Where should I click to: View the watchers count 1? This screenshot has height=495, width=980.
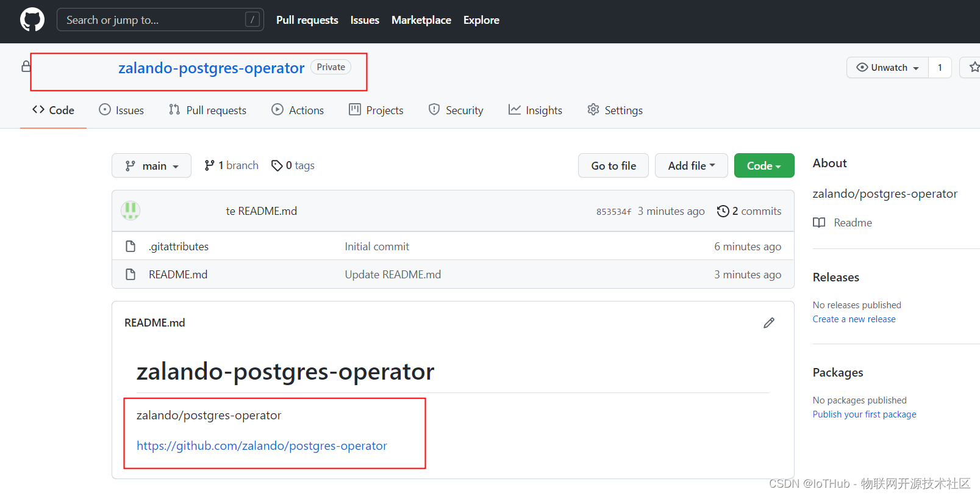pyautogui.click(x=940, y=68)
